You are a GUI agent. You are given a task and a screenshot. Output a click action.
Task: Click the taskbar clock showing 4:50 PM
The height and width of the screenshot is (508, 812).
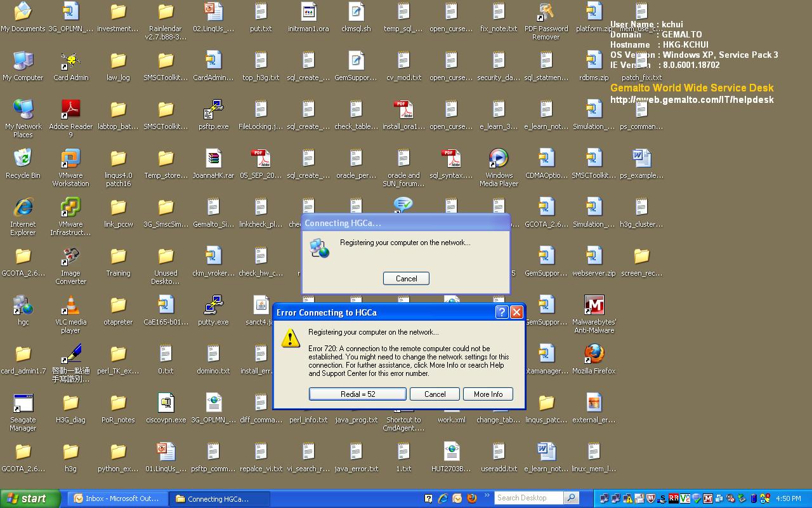(x=788, y=498)
